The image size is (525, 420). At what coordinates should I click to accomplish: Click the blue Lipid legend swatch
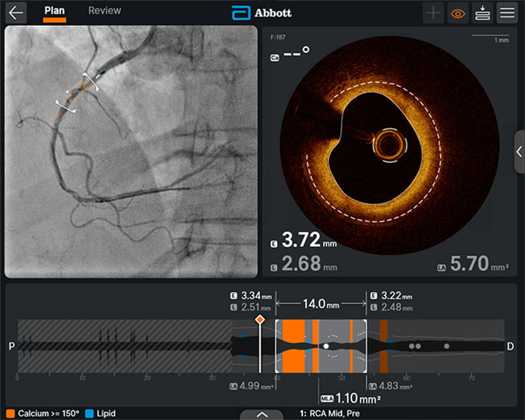89,414
